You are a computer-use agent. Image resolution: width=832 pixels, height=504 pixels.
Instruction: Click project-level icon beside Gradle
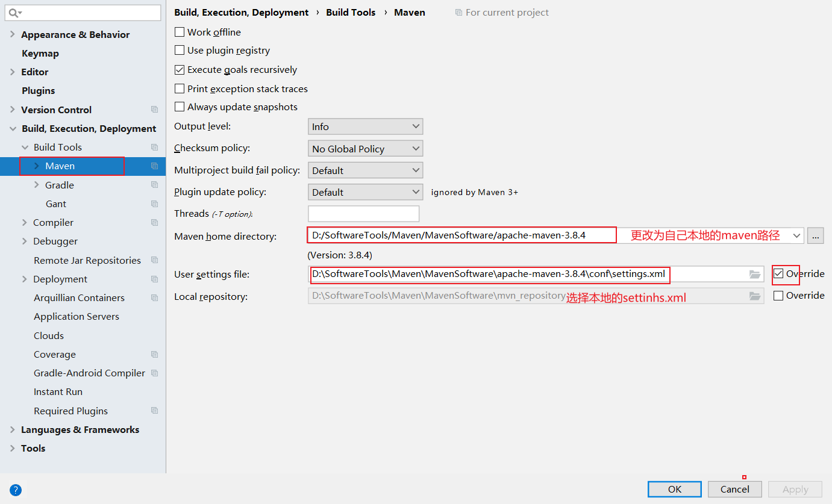154,185
